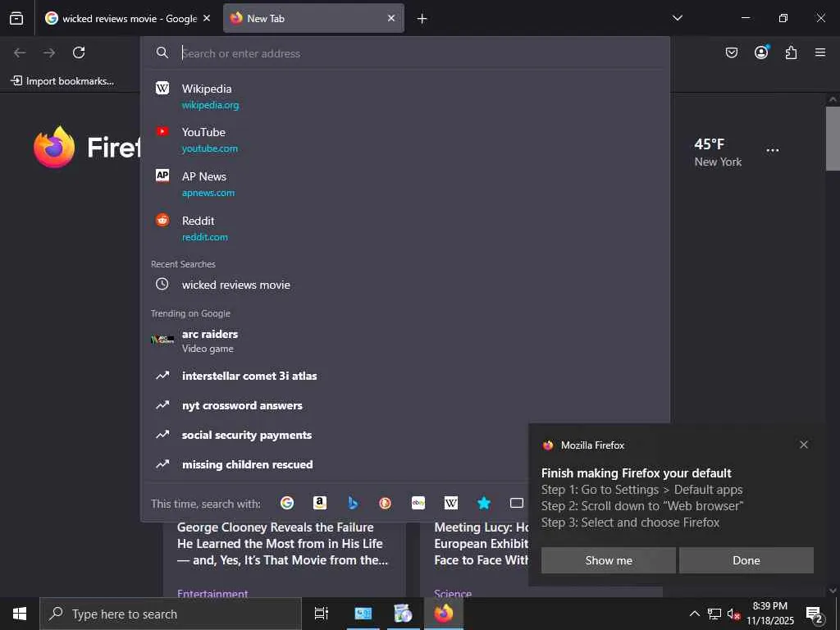Open the Meeting Lucy article card
Viewport: 840px width, 630px height.
(x=481, y=544)
